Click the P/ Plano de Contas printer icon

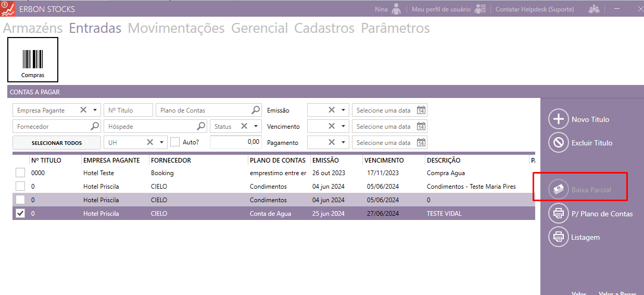point(558,214)
